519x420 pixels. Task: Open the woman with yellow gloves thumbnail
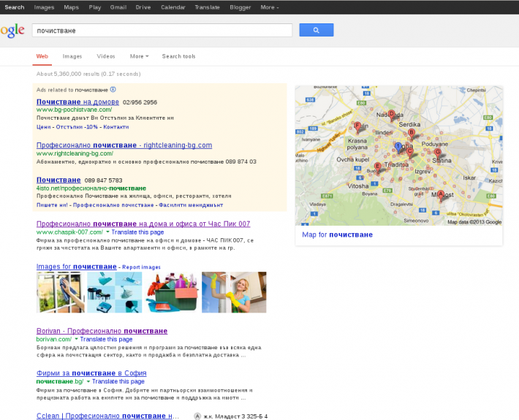[x=234, y=292]
